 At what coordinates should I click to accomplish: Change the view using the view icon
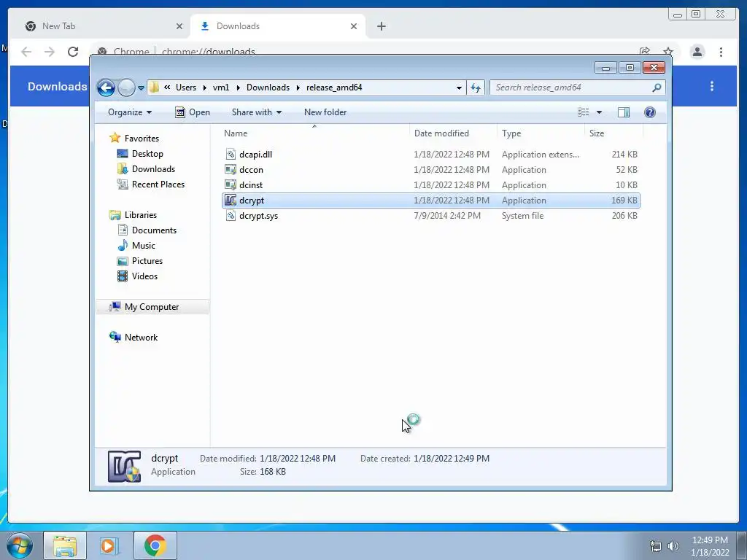point(583,112)
